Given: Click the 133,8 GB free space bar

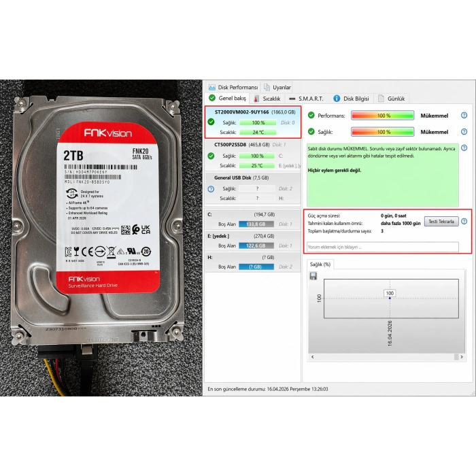Looking at the screenshot, I should click(256, 224).
